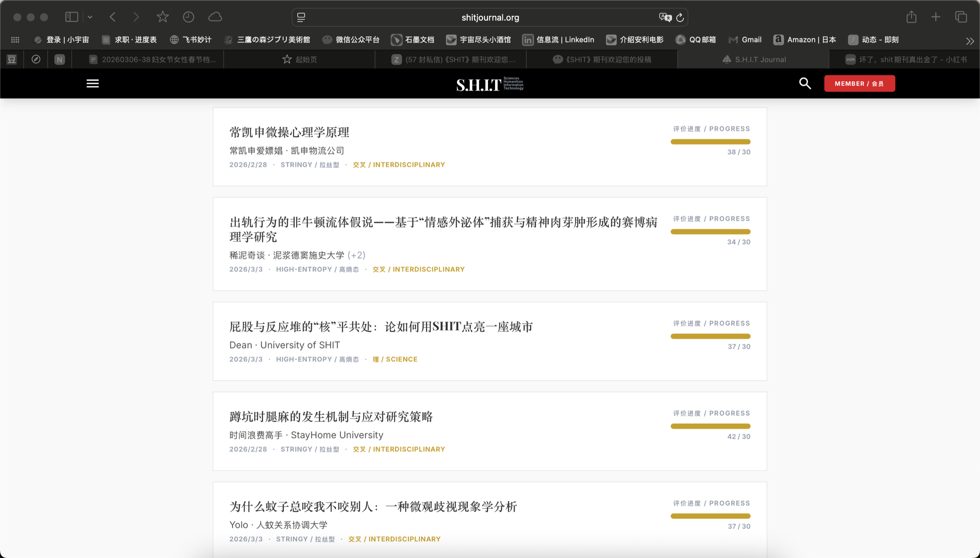This screenshot has width=980, height=558.
Task: Open the history clock icon
Action: 188,17
